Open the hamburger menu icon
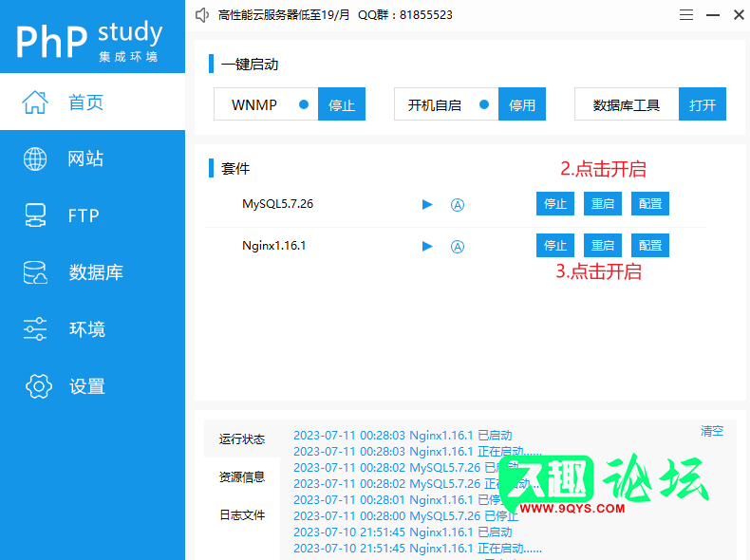 685,15
